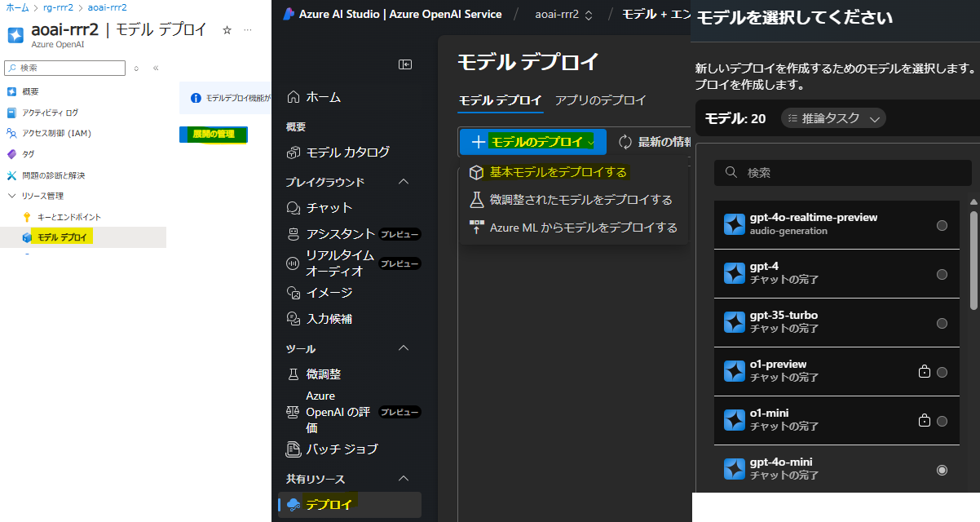Select the o1-preview radio button
The height and width of the screenshot is (522, 980).
pyautogui.click(x=942, y=372)
